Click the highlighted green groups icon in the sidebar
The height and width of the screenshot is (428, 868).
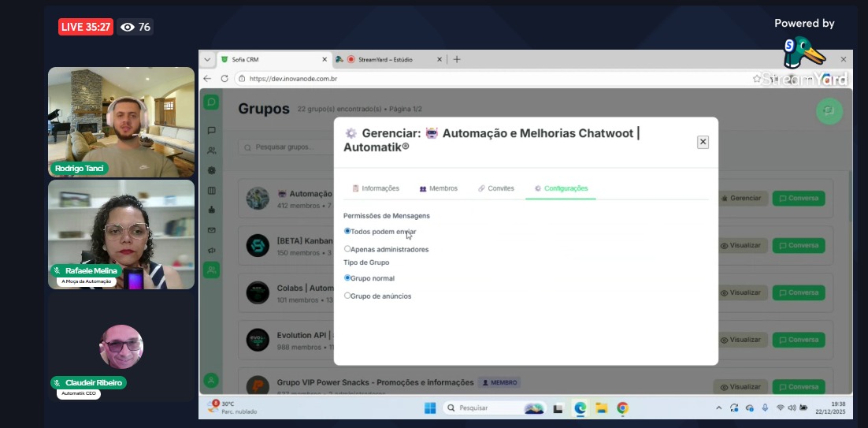(x=211, y=270)
